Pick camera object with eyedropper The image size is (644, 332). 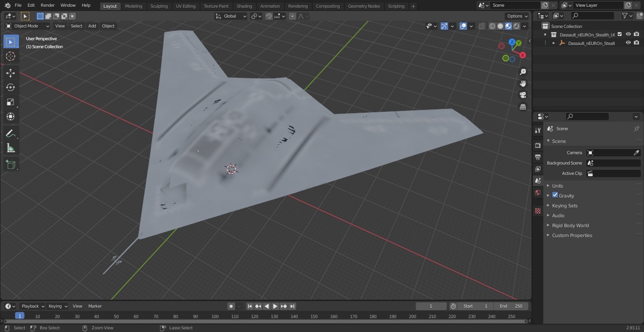pos(636,153)
